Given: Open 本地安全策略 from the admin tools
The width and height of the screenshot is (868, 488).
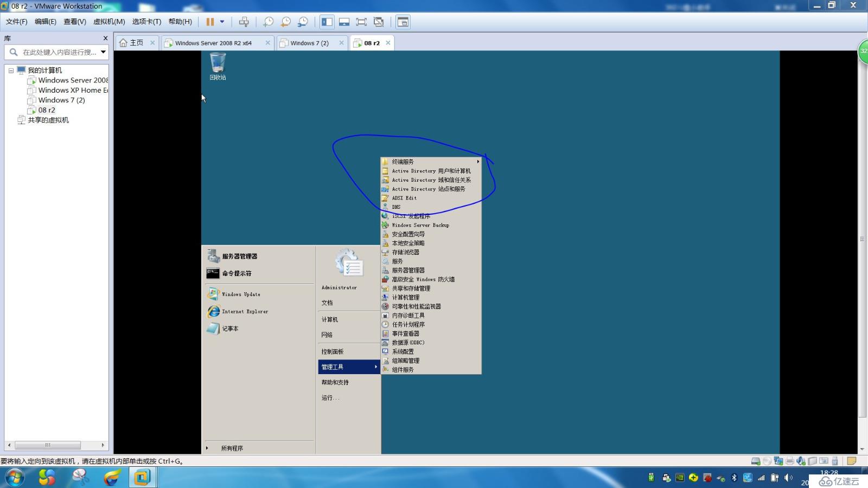Looking at the screenshot, I should point(431,243).
